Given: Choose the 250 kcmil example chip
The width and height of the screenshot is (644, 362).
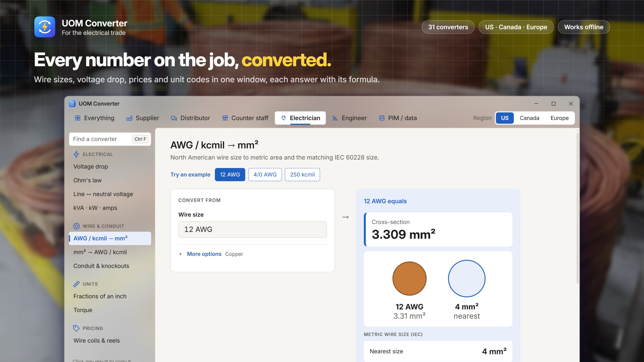Looking at the screenshot, I should point(302,174).
